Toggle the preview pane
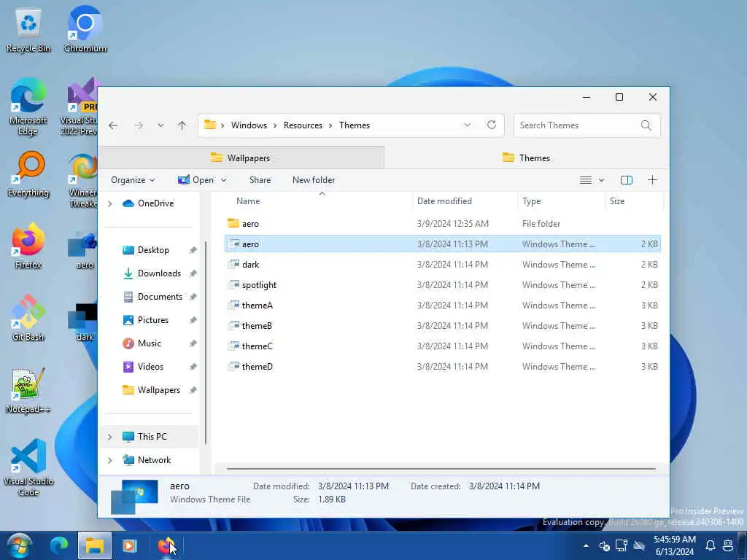This screenshot has width=747, height=560. pyautogui.click(x=627, y=180)
